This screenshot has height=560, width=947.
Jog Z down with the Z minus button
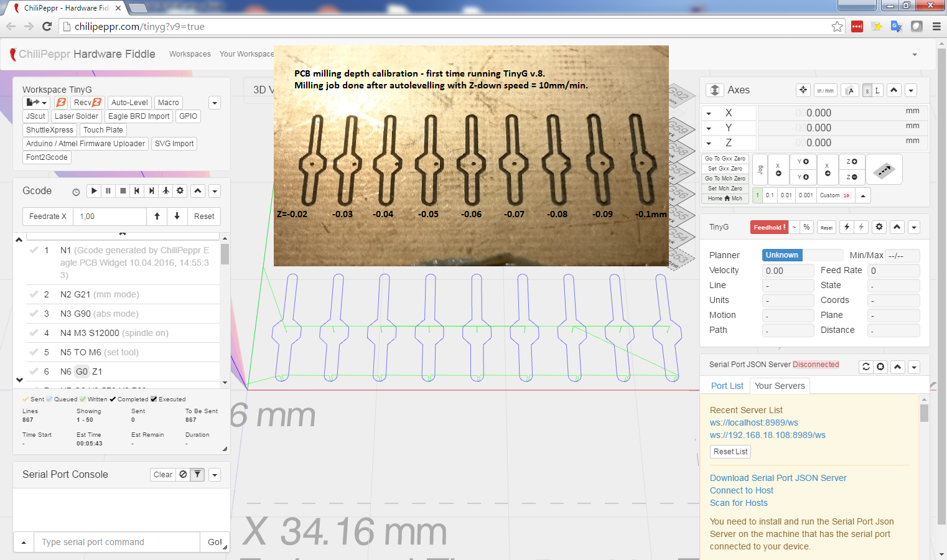(x=852, y=177)
